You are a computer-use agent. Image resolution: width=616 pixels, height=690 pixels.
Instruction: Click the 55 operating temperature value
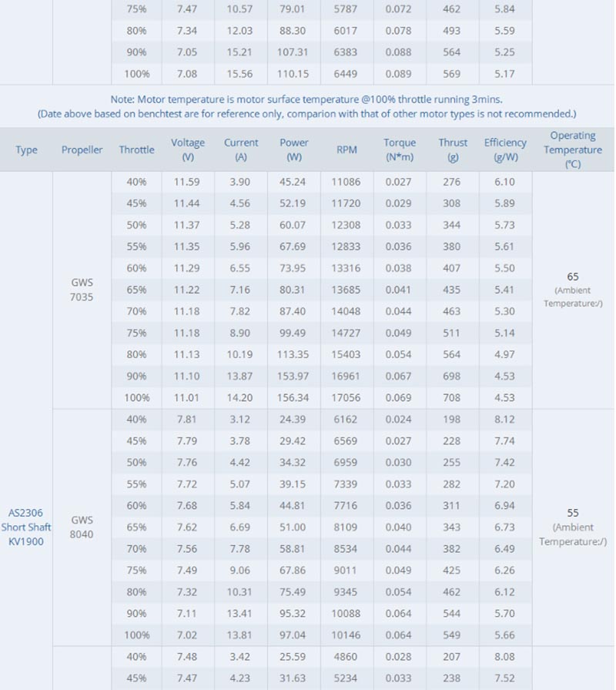pos(573,513)
